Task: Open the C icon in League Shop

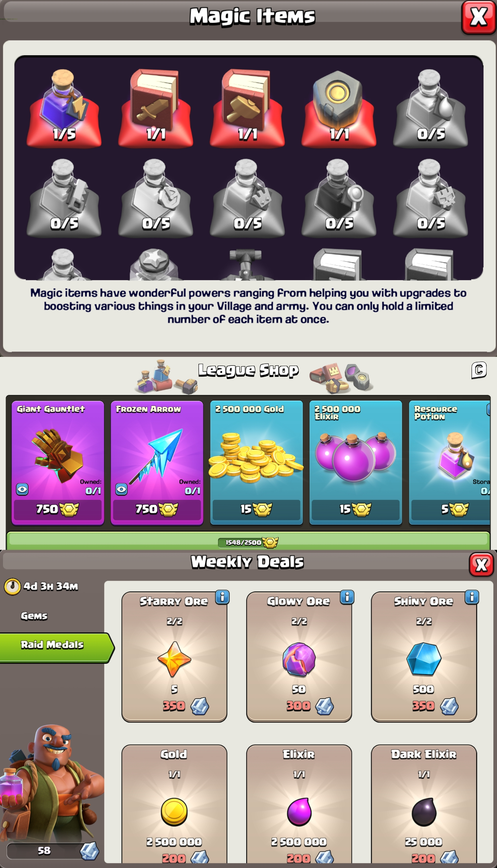Action: coord(479,370)
